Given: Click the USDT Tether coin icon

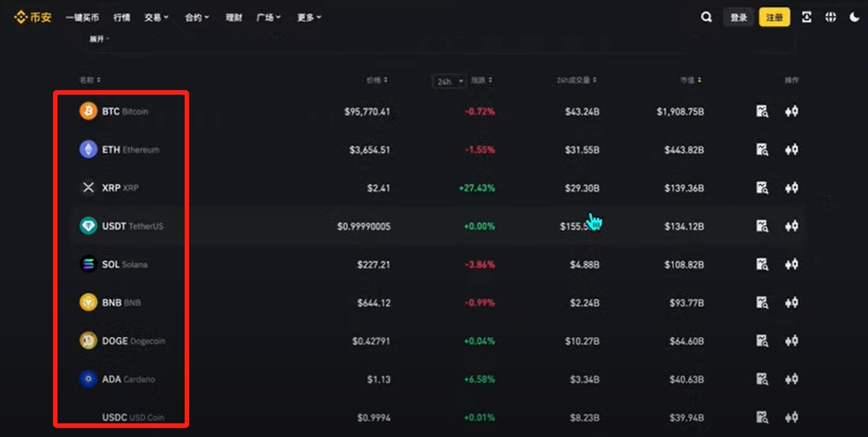Looking at the screenshot, I should (88, 226).
